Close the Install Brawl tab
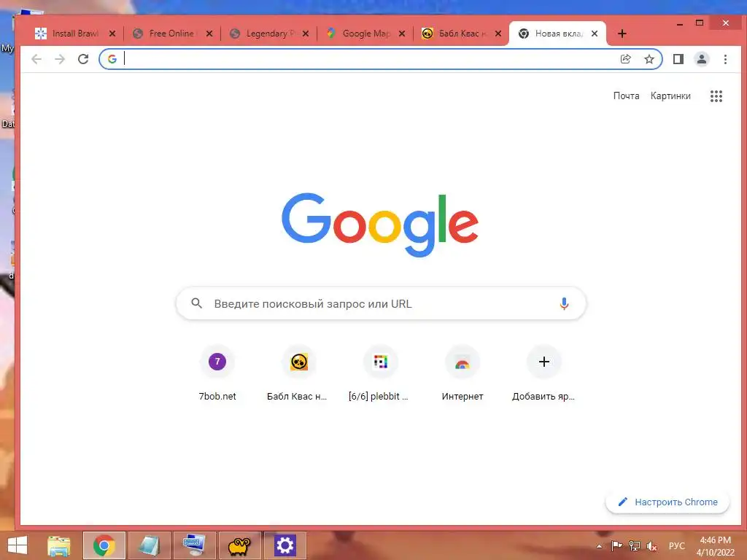The width and height of the screenshot is (747, 560). (x=112, y=34)
